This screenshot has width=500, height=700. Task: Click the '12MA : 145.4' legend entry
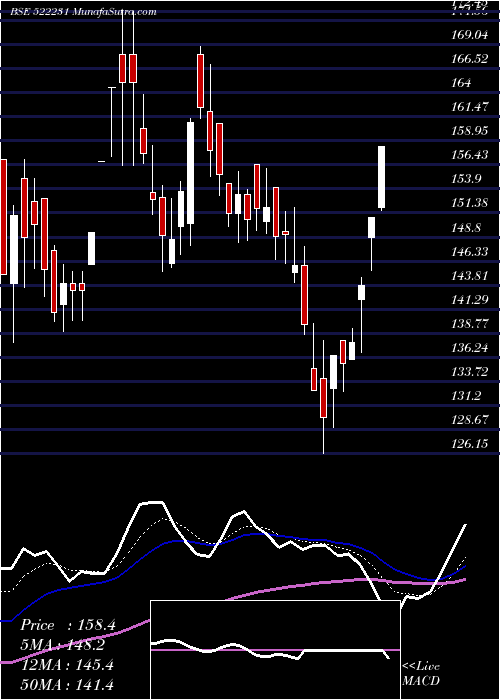pyautogui.click(x=67, y=665)
